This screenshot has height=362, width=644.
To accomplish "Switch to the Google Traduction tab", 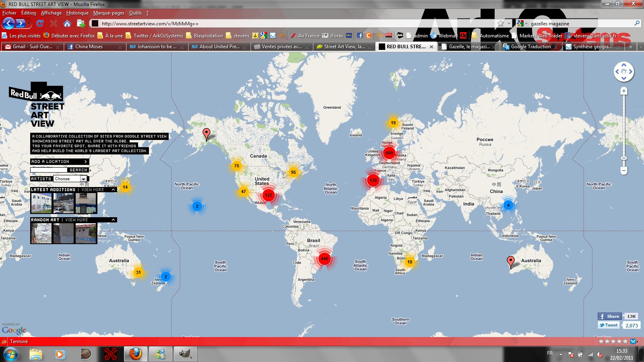I will pyautogui.click(x=530, y=47).
